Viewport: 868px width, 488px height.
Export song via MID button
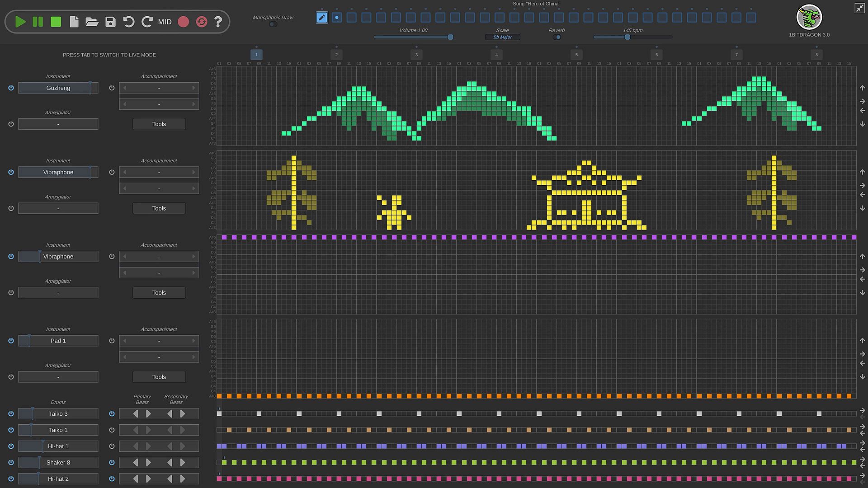165,22
